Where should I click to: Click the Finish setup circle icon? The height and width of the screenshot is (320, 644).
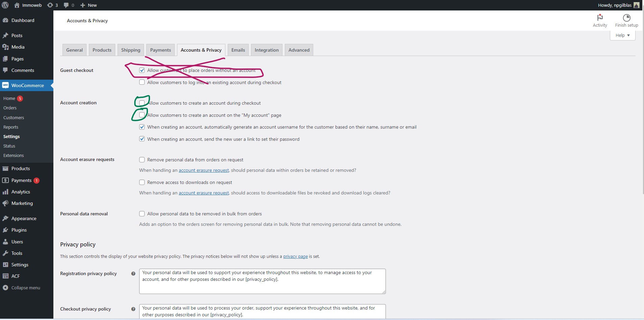(x=627, y=18)
